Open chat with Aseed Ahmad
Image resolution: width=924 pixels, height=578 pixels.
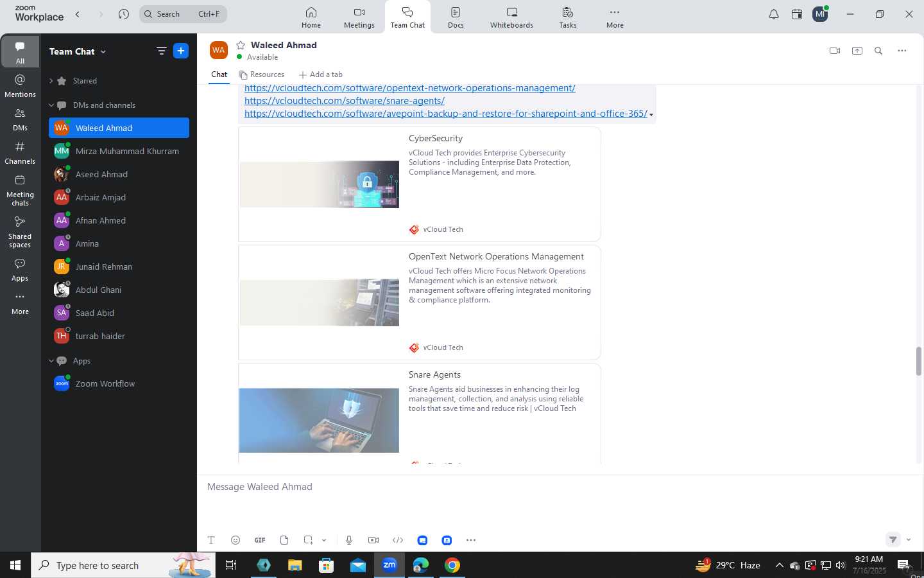point(119,174)
